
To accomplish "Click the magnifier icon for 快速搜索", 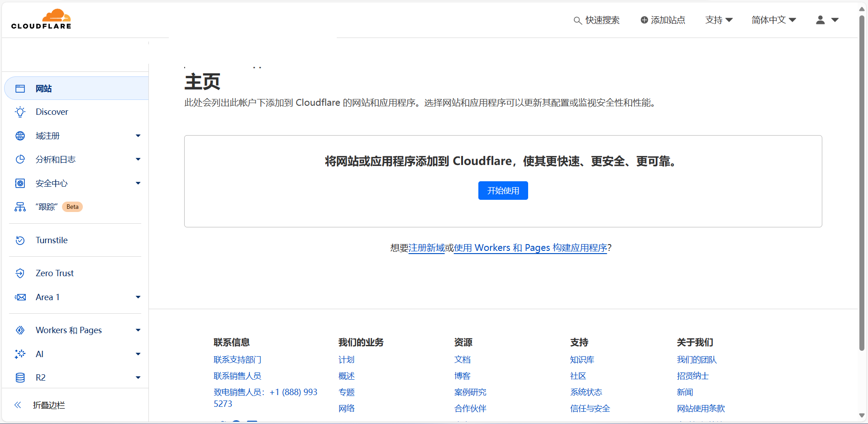I will pos(577,20).
